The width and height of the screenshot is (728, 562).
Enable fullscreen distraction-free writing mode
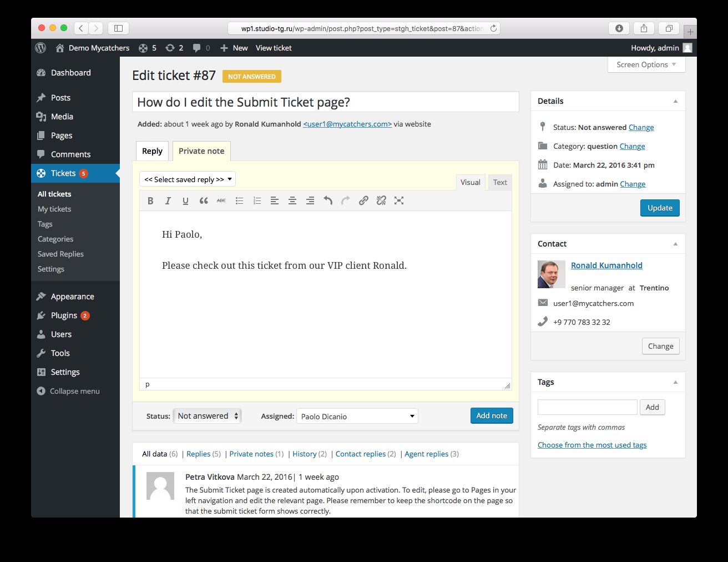click(399, 200)
